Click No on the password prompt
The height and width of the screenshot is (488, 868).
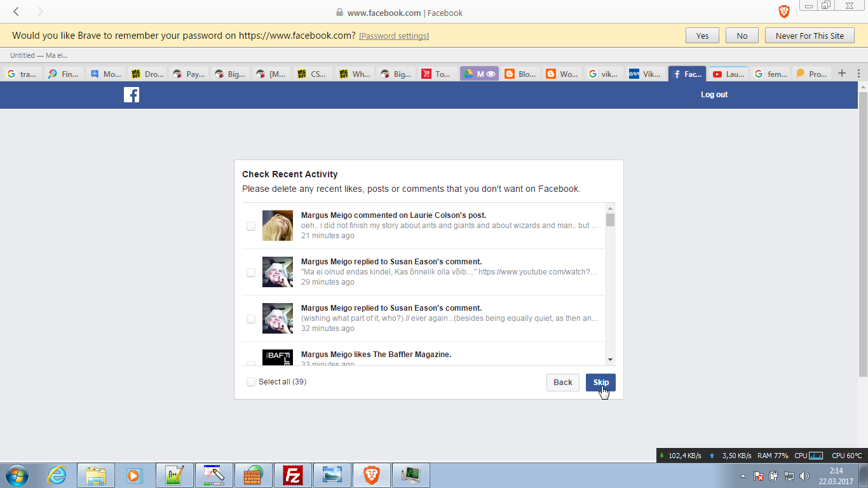[x=742, y=36]
